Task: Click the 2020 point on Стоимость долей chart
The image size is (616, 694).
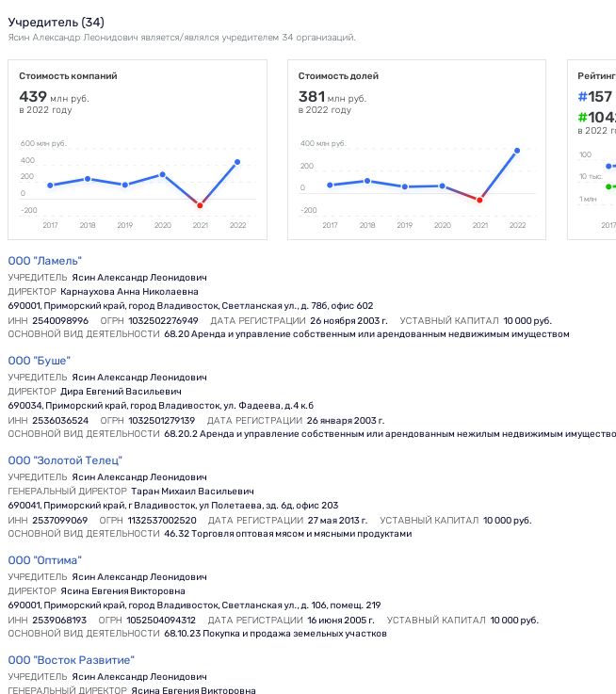Action: pos(442,186)
